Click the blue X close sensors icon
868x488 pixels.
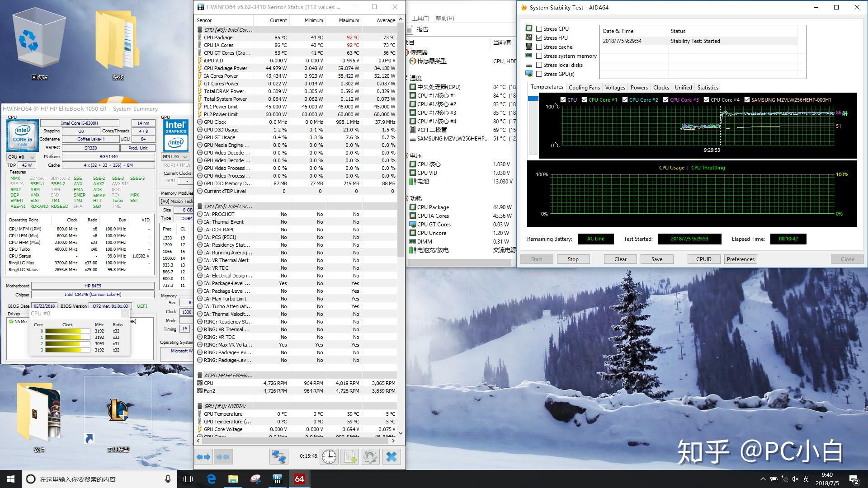(x=392, y=457)
